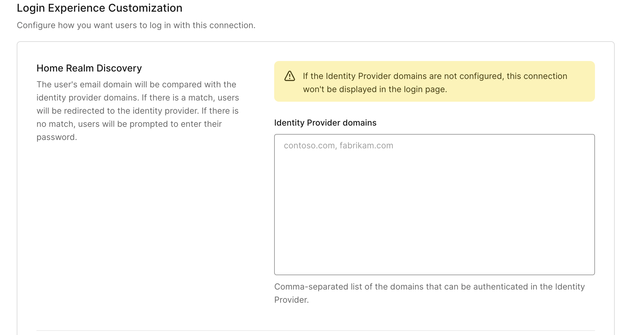Screen dimensions: 644x335
Task: Click the "fabrikam.com" placeholder text
Action: [x=366, y=145]
